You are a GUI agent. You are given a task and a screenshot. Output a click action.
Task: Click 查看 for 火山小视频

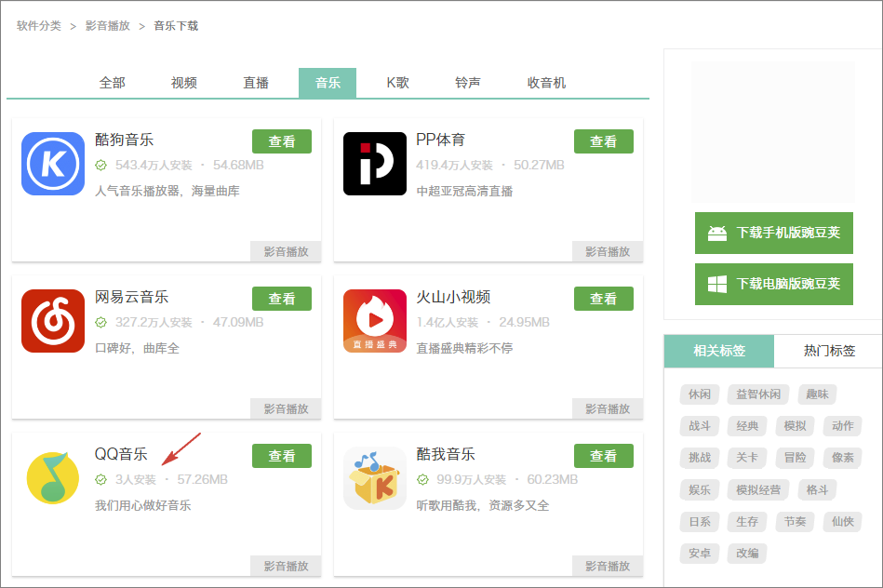(604, 299)
